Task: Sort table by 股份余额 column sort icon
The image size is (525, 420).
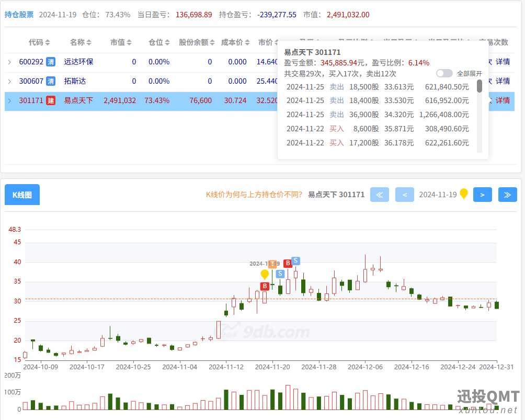Action: (x=212, y=42)
